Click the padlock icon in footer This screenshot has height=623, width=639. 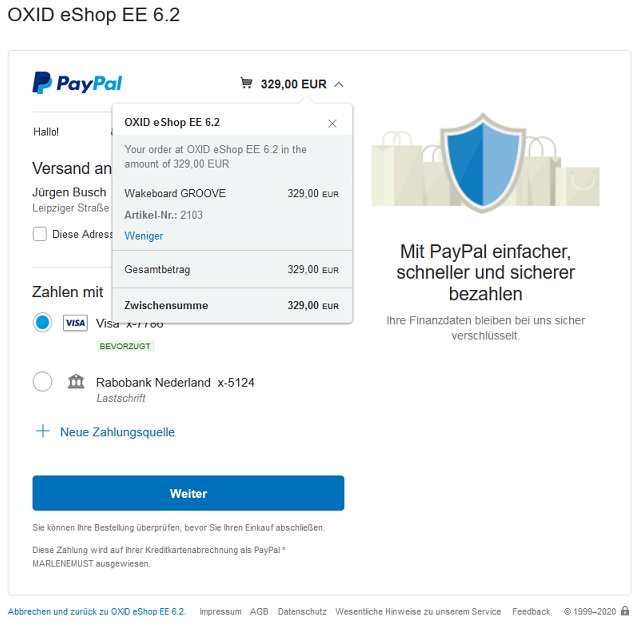click(625, 611)
